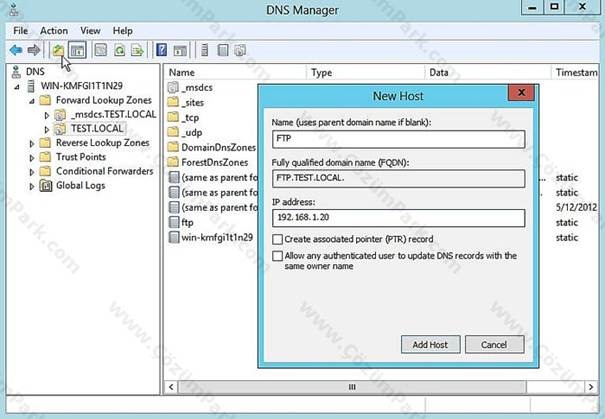Image resolution: width=605 pixels, height=419 pixels.
Task: Select Global Logs node
Action: pos(80,186)
